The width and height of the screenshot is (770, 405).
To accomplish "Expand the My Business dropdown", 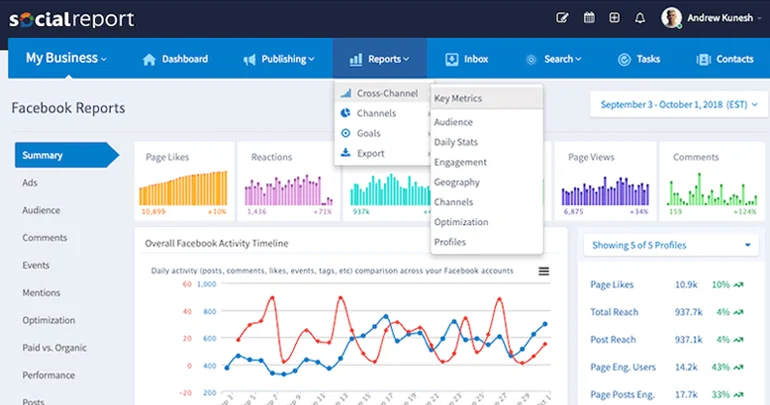I will tap(66, 58).
